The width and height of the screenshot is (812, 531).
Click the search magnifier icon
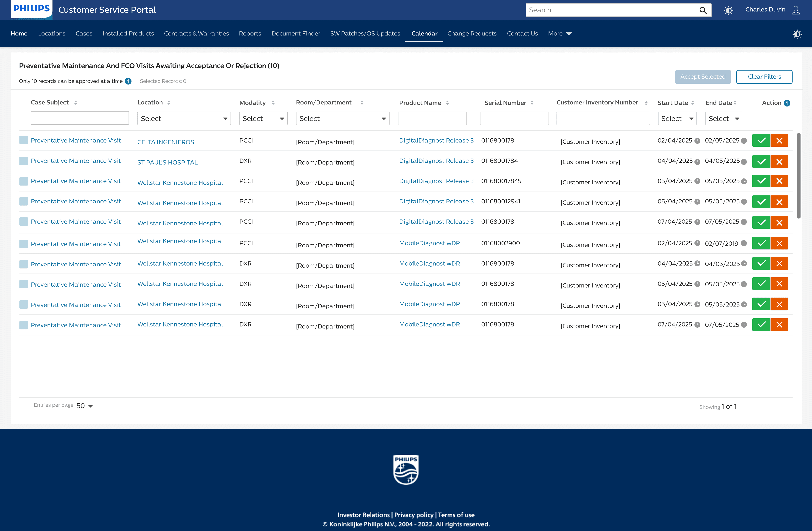[703, 10]
